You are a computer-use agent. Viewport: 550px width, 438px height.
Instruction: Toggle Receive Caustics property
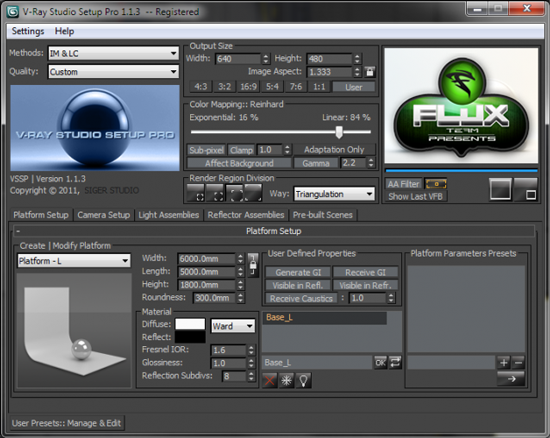point(301,298)
